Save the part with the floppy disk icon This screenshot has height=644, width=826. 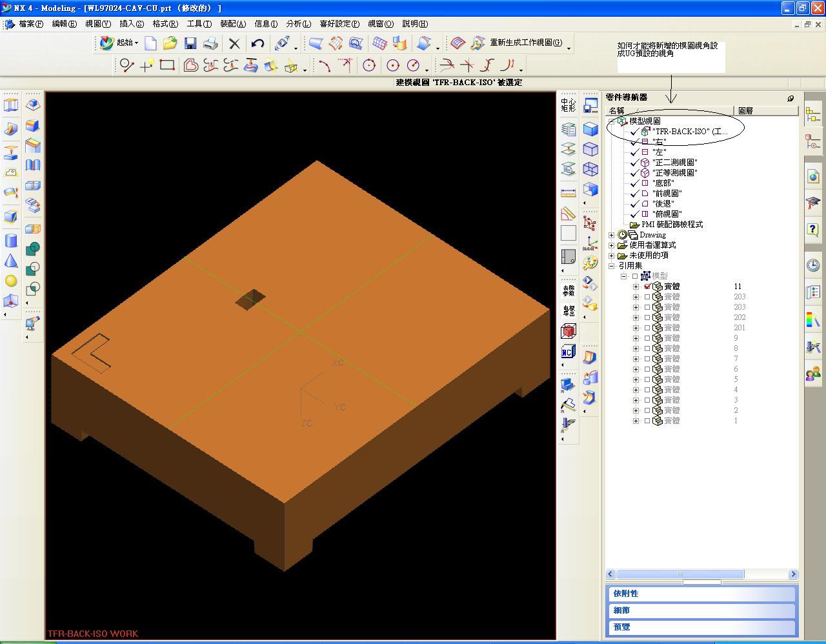click(x=190, y=43)
